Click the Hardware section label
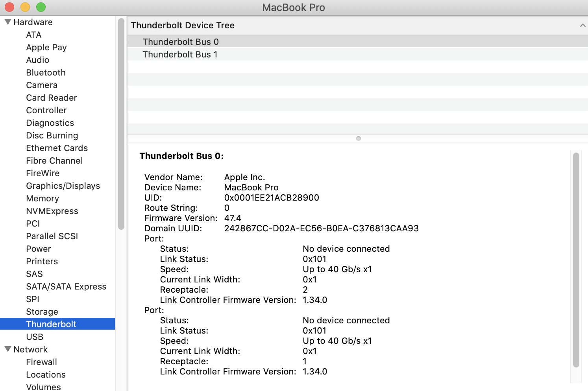The width and height of the screenshot is (588, 391). pyautogui.click(x=33, y=22)
